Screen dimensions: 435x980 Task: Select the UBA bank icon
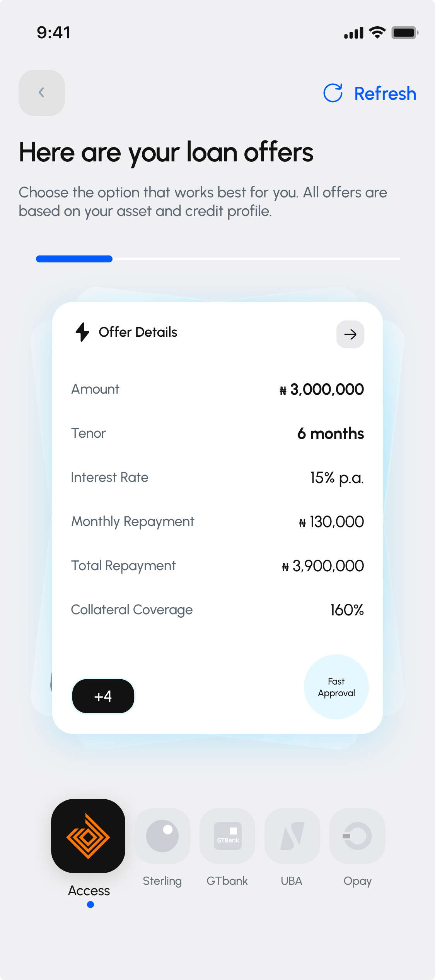tap(292, 836)
